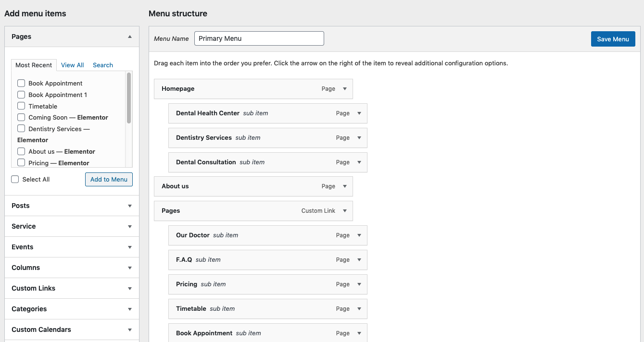Select the Homepage menu item title
The height and width of the screenshot is (342, 644).
178,89
